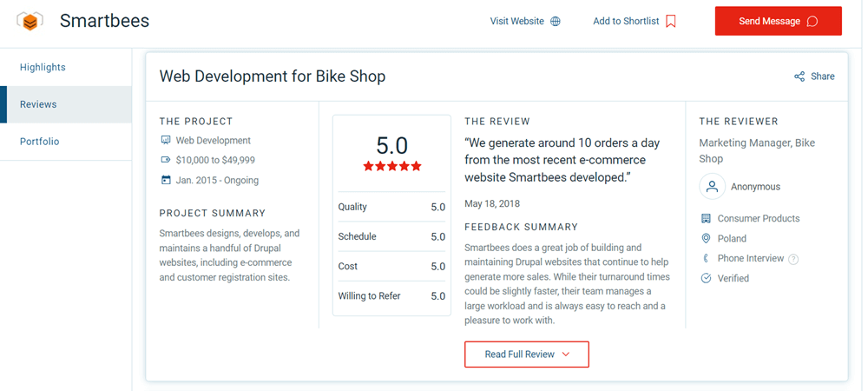Click the Consumer Products building icon
Screen dimensions: 868x391
pos(706,218)
